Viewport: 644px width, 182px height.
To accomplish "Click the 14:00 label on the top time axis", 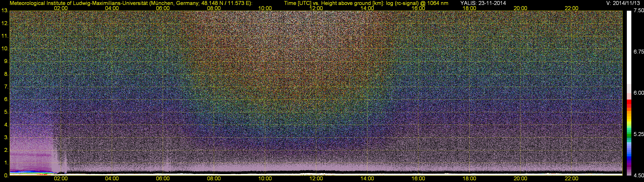I will (367, 8).
